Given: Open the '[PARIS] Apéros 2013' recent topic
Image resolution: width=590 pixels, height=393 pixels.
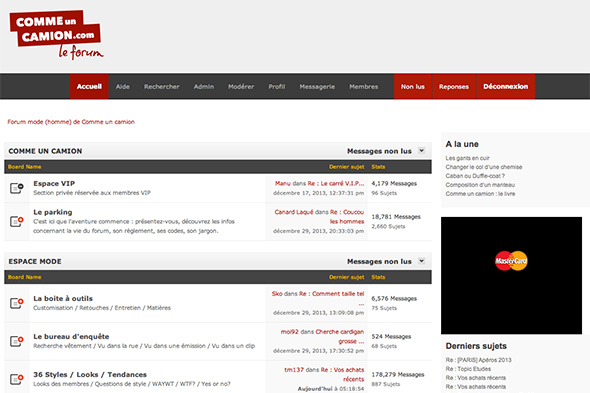Looking at the screenshot, I should point(478,360).
